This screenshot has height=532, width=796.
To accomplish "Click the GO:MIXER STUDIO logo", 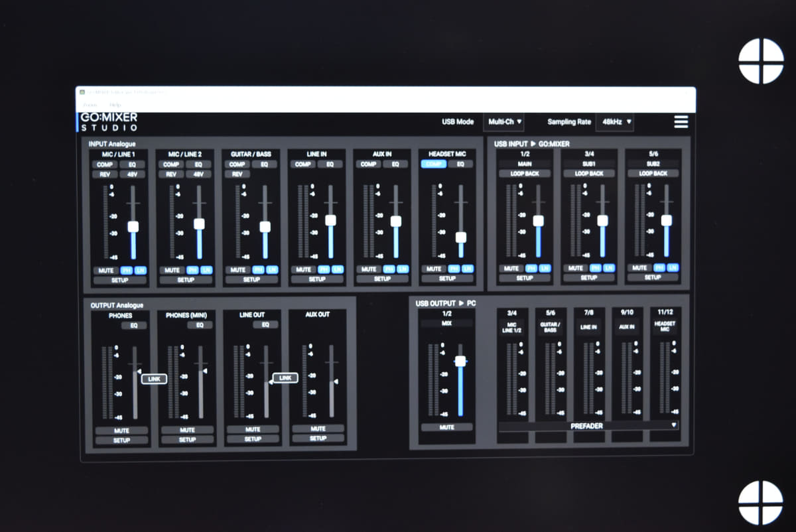I will coord(109,122).
